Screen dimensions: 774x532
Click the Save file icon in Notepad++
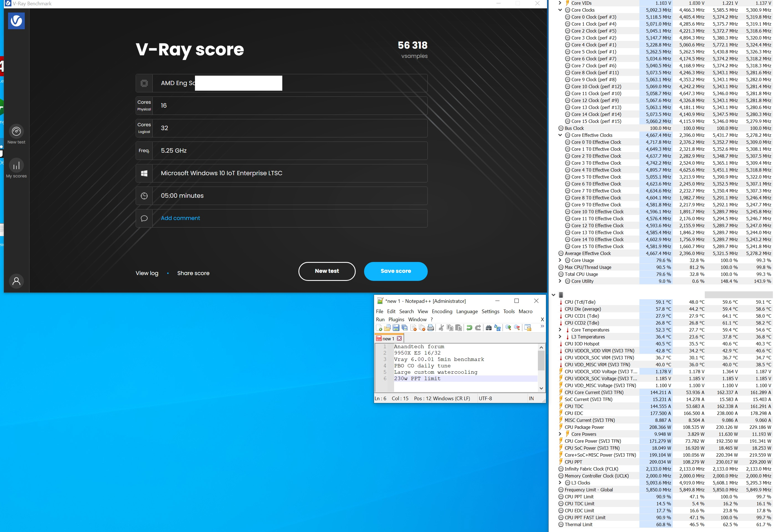tap(396, 328)
